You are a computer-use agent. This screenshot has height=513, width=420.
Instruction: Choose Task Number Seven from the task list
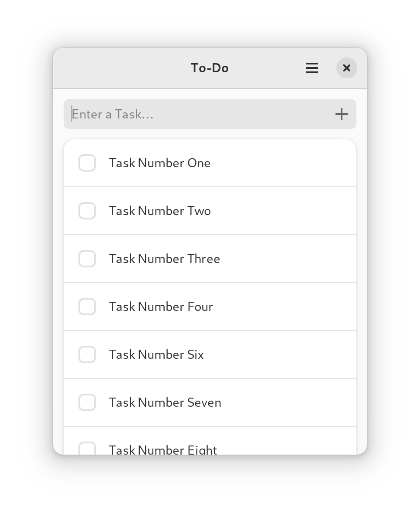(x=165, y=402)
